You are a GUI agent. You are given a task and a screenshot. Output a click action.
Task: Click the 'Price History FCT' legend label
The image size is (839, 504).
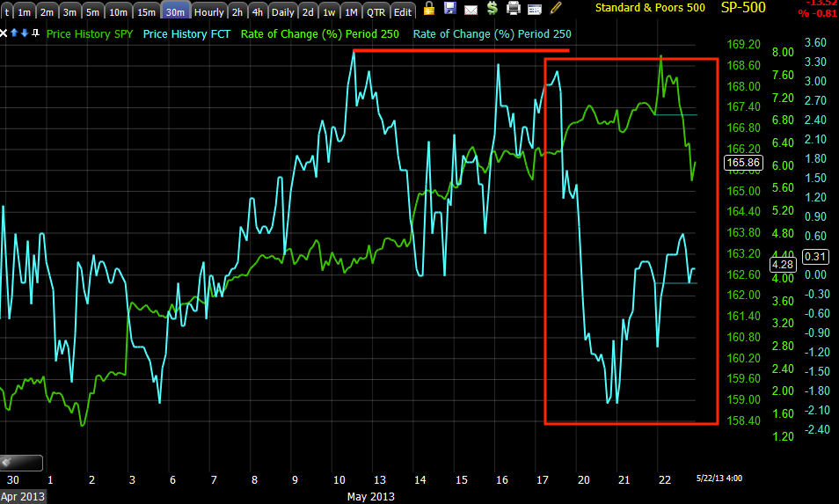[x=186, y=33]
